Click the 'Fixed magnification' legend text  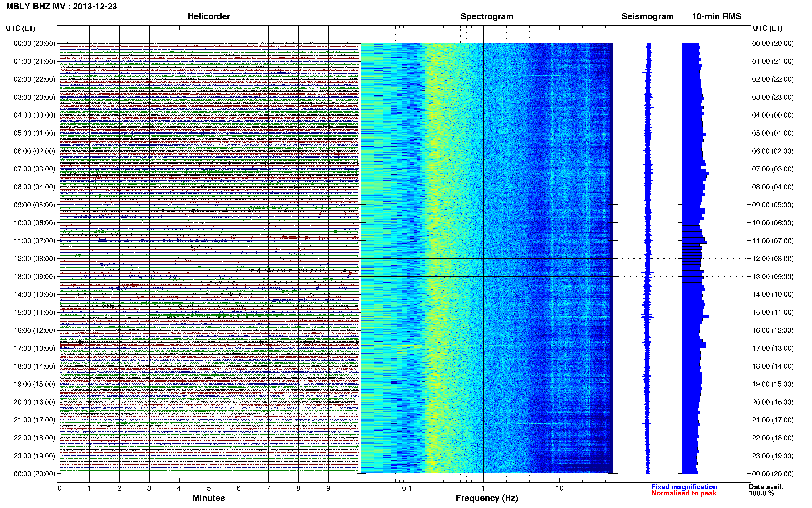(684, 487)
